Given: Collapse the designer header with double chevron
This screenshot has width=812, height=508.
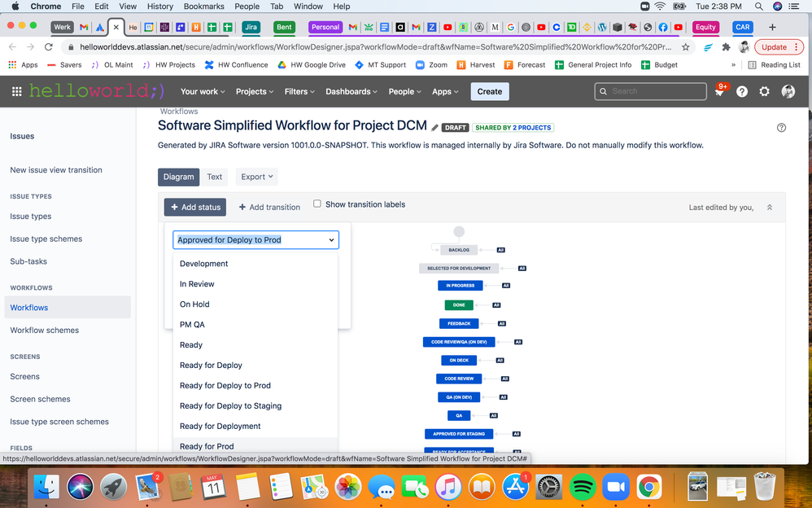Looking at the screenshot, I should tap(770, 208).
